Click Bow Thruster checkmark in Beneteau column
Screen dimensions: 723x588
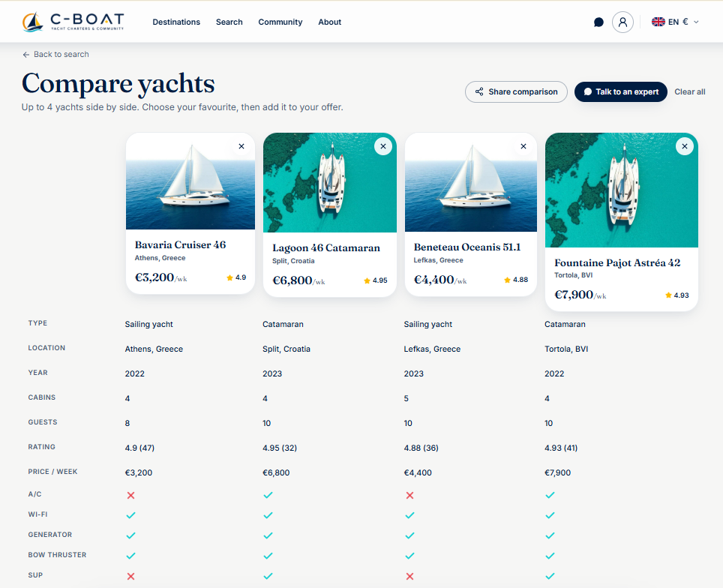click(x=410, y=556)
